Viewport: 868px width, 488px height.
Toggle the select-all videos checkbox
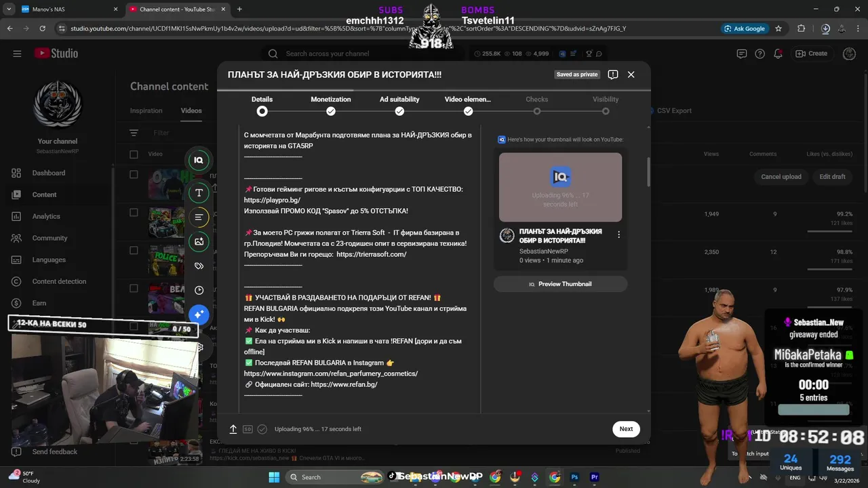(x=134, y=154)
